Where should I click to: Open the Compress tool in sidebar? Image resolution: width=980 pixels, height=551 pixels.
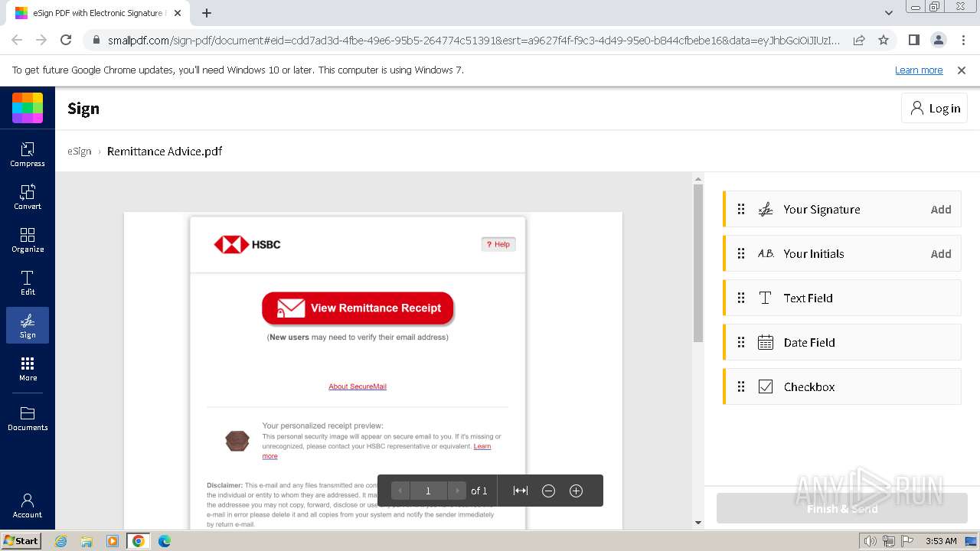point(28,154)
